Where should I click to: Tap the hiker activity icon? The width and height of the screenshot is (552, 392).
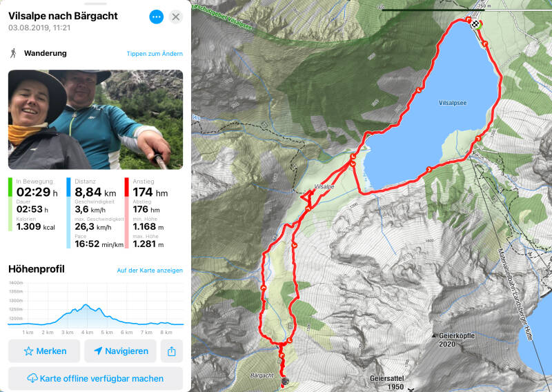point(13,54)
